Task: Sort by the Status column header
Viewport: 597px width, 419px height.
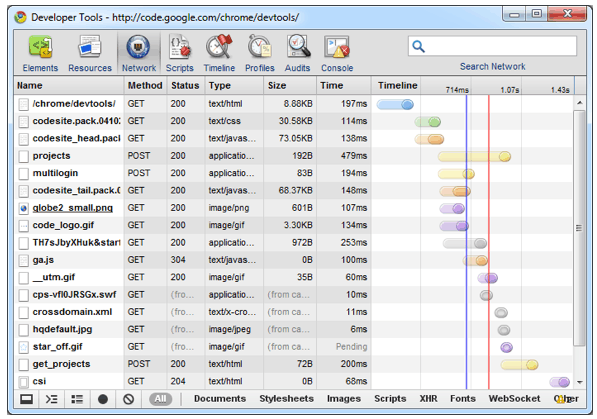Action: pos(185,85)
